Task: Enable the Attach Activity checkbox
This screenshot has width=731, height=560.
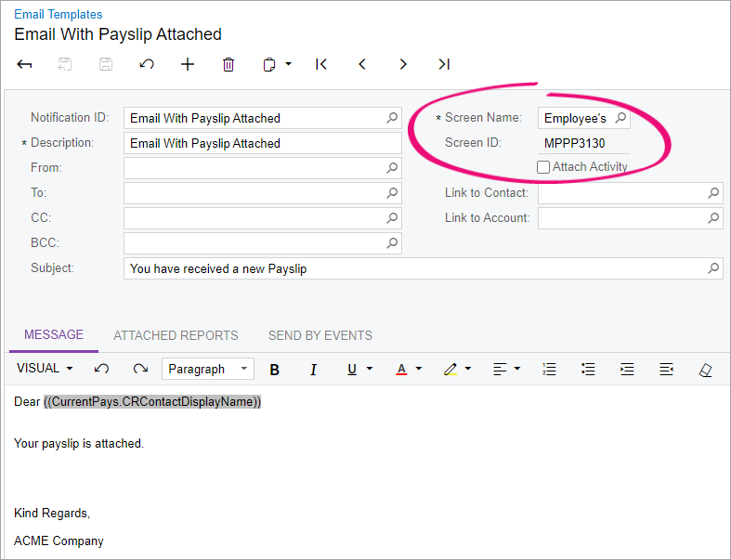Action: (543, 167)
